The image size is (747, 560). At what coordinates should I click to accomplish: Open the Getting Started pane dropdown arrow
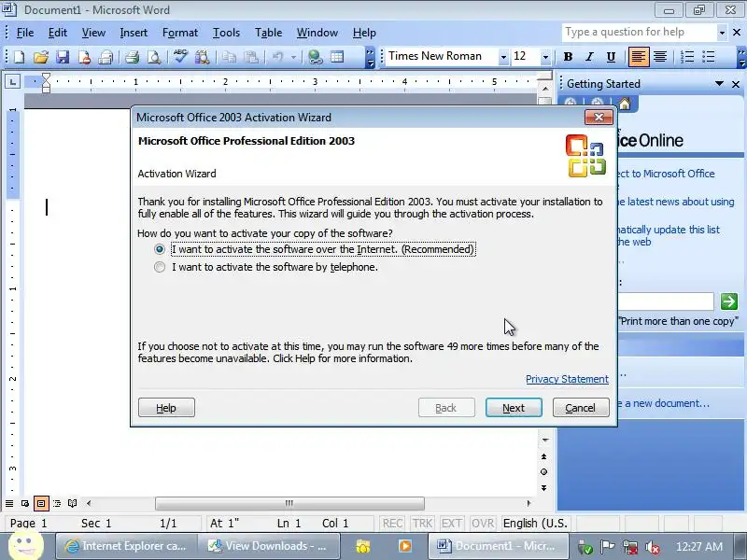click(719, 84)
